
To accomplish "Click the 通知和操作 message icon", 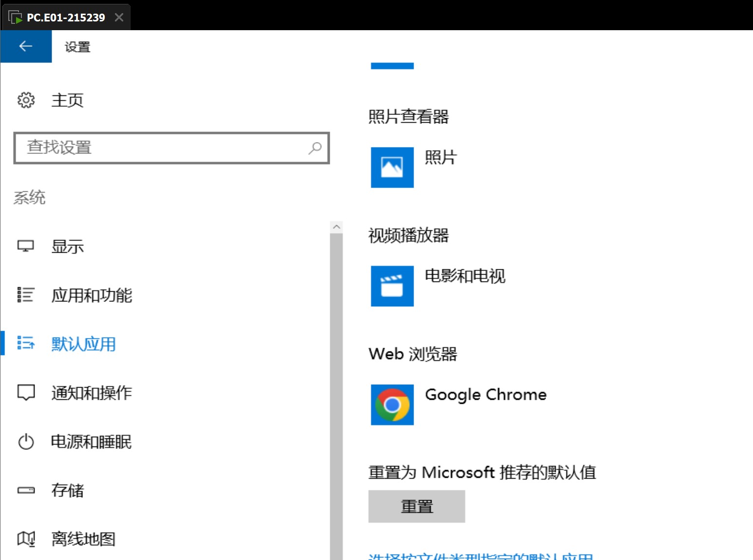I will click(x=26, y=392).
